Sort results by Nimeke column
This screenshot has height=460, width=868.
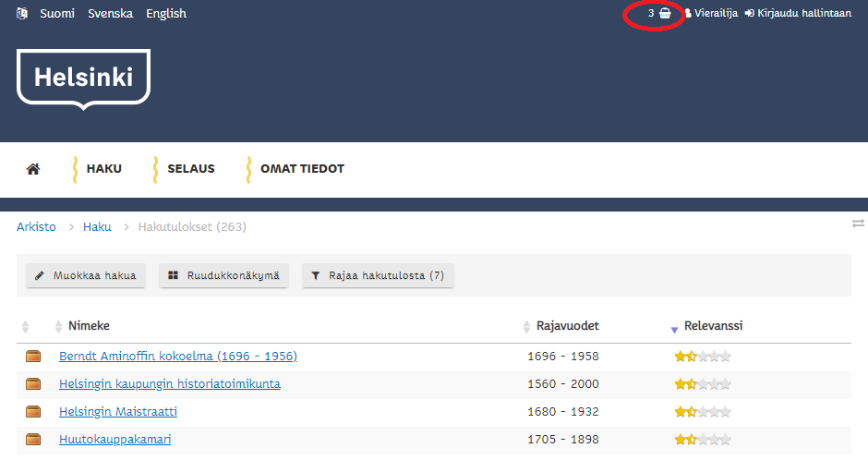tap(89, 326)
